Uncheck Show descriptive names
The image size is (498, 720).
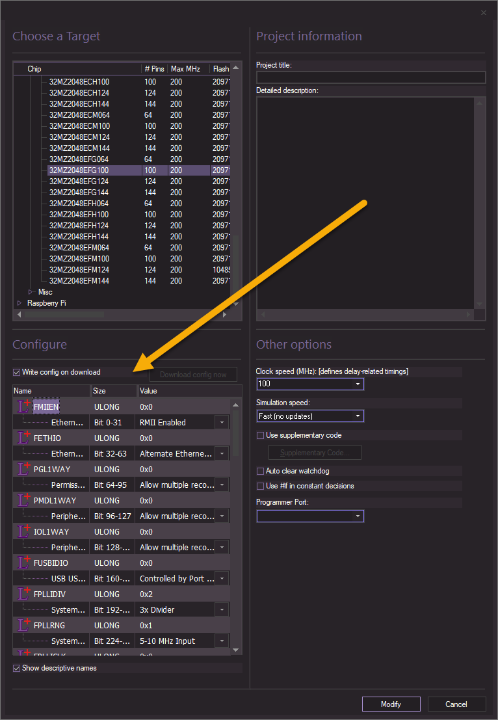click(17, 668)
